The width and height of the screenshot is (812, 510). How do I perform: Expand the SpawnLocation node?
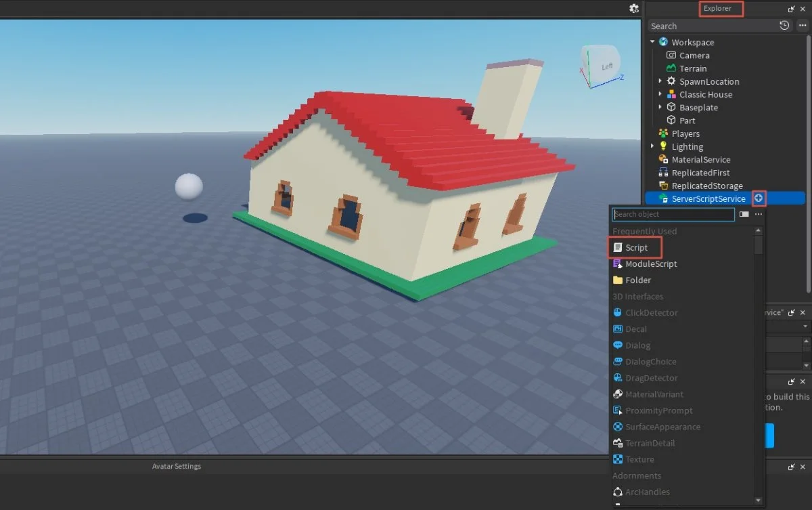coord(660,81)
